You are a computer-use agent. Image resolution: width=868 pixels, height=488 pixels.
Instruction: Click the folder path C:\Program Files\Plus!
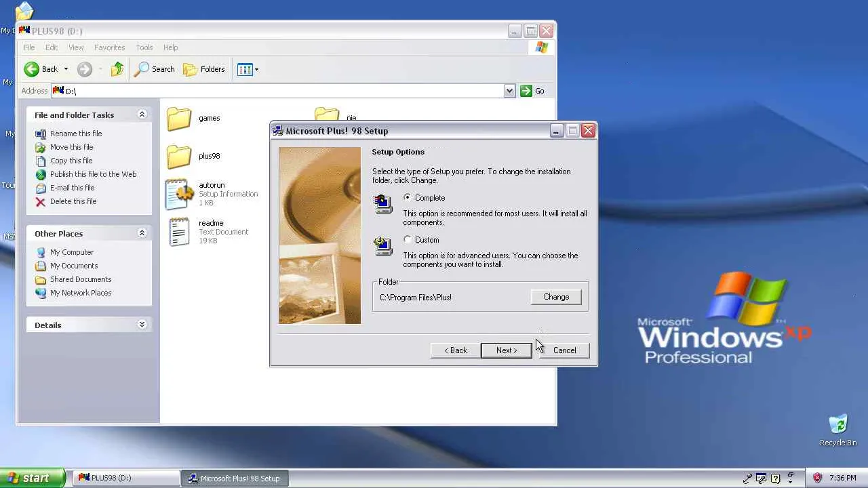click(x=416, y=297)
